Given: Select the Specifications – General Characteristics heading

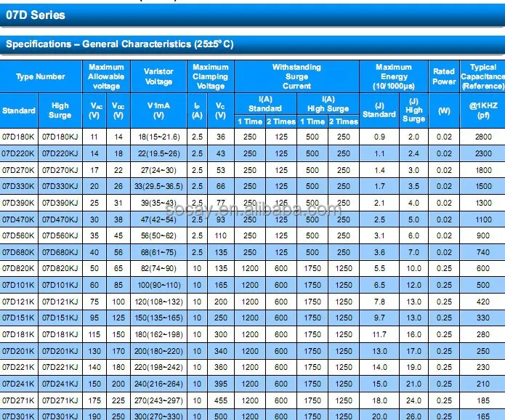Looking at the screenshot, I should tap(120, 44).
